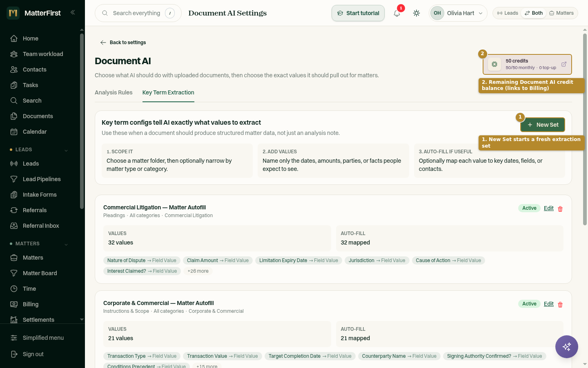Open Referral Inbox in the sidebar

coord(41,226)
